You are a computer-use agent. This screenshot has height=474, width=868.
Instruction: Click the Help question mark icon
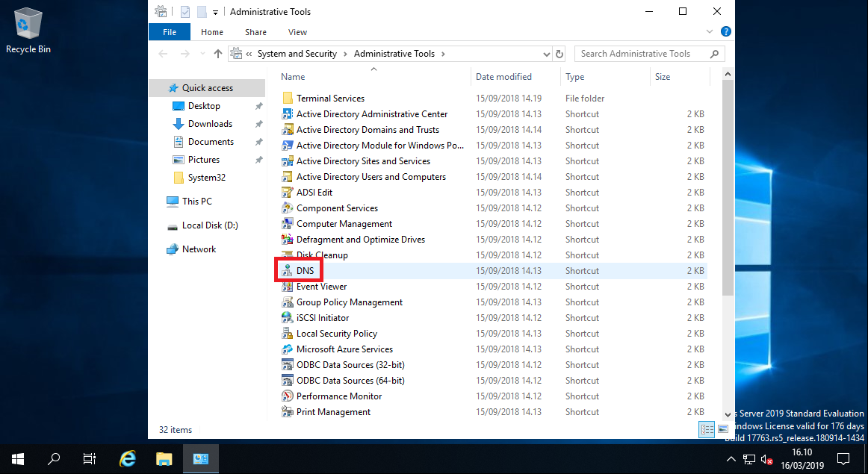725,31
